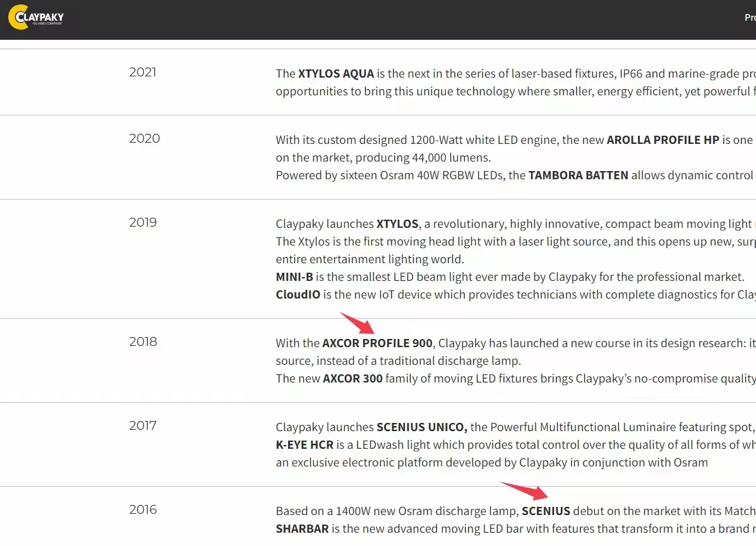This screenshot has width=756, height=546.
Task: Click the K-EYE HCR product name
Action: tap(304, 445)
